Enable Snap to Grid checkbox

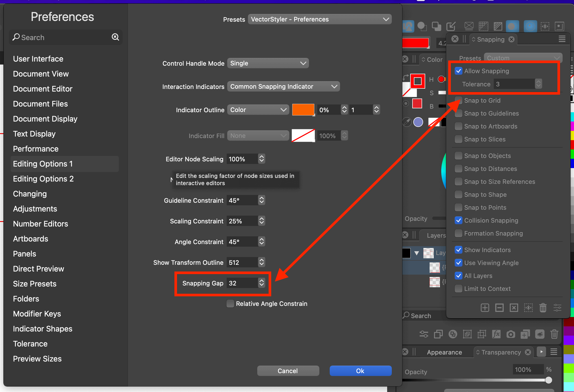[458, 100]
